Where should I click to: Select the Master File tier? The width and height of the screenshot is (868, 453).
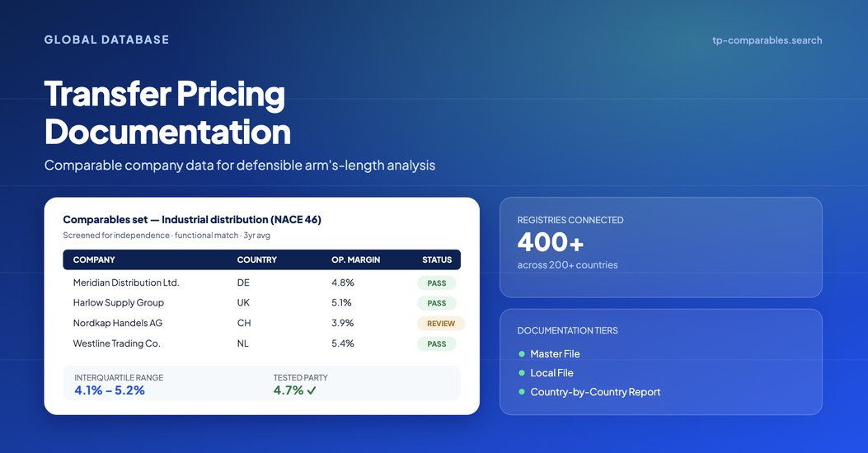click(556, 354)
